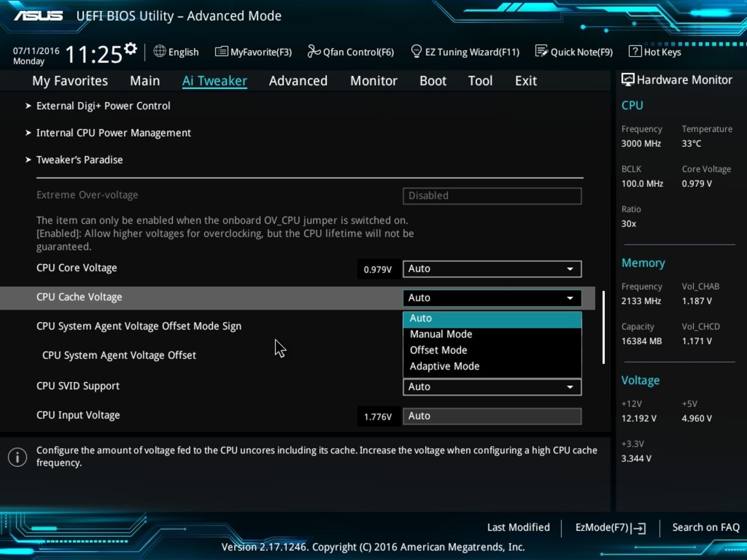Launch EZ Tuning Wizard(F11) label
The image size is (747, 560).
(x=472, y=52)
